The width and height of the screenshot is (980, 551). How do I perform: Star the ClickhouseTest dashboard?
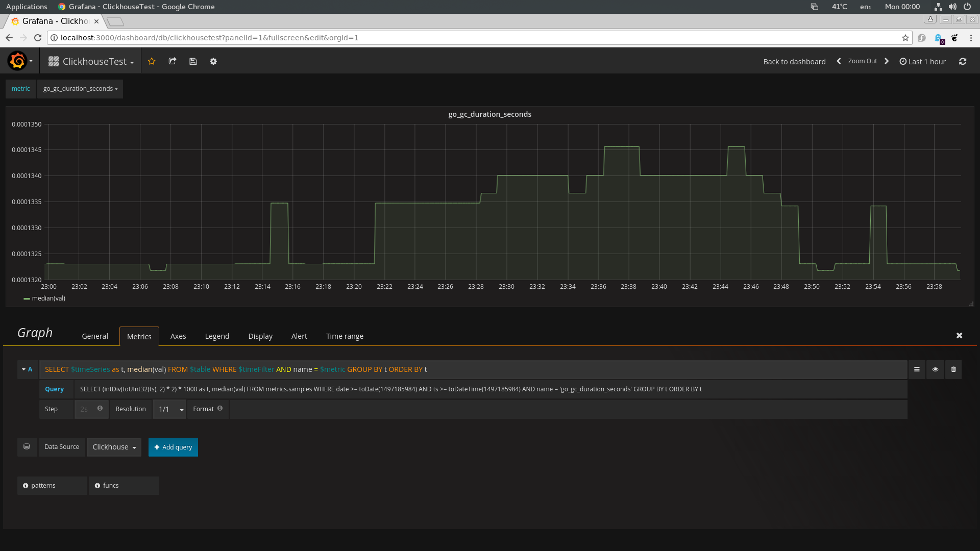click(x=152, y=61)
